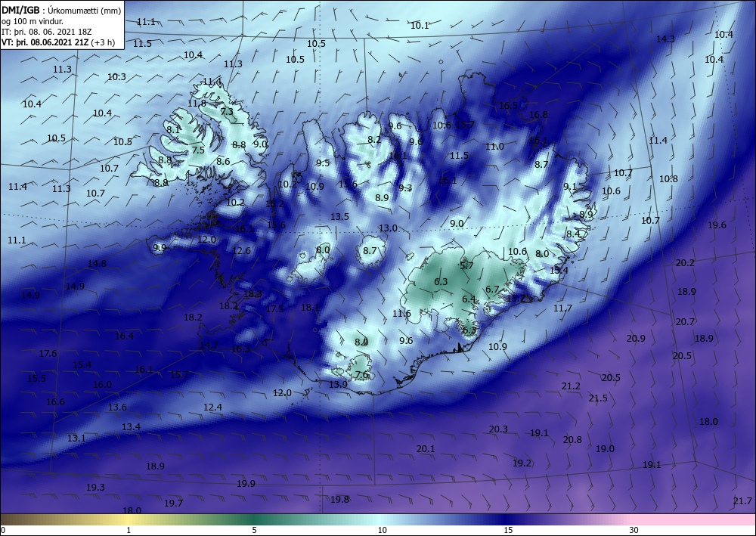Click the value 21.7 on the map
756x536 pixels.
(742, 501)
